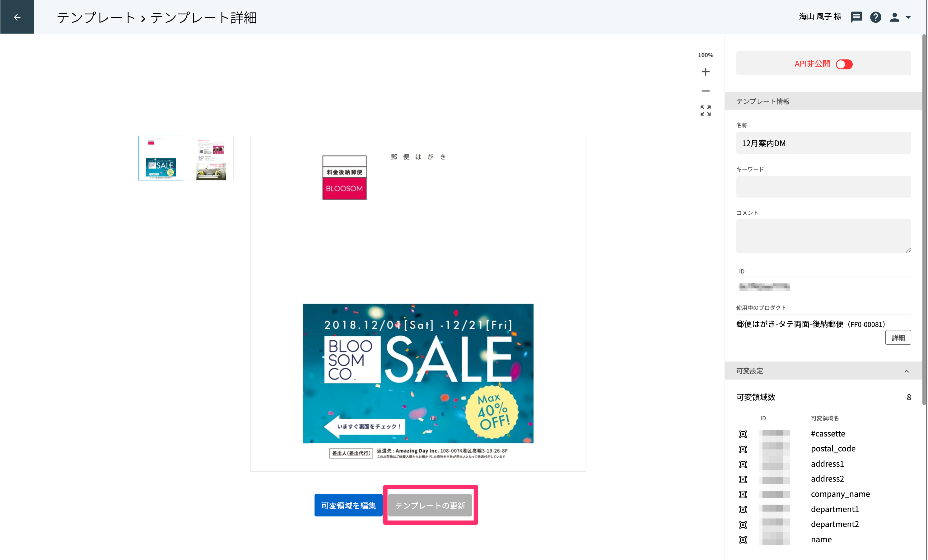This screenshot has height=560, width=928.
Task: Click テンプレートの更新 button
Action: pos(430,505)
